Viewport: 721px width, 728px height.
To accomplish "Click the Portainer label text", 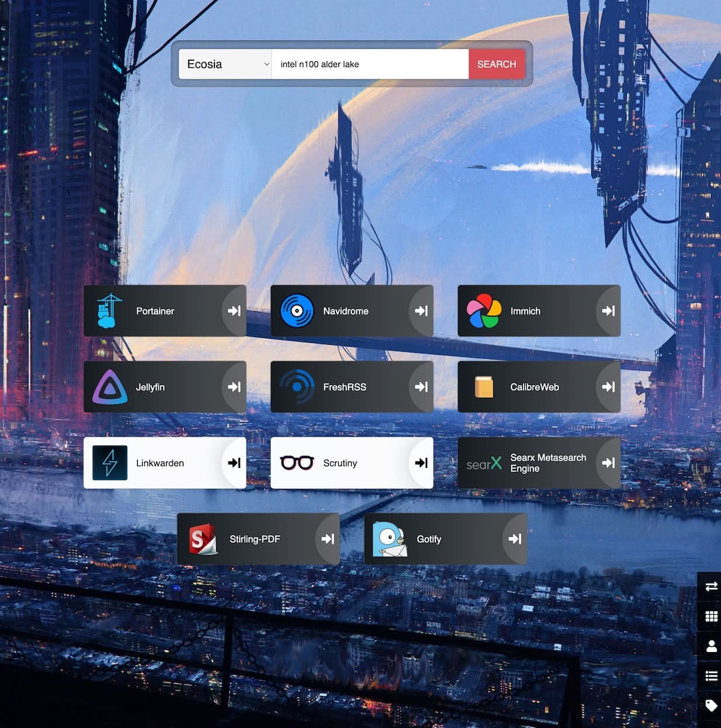I will (x=155, y=311).
